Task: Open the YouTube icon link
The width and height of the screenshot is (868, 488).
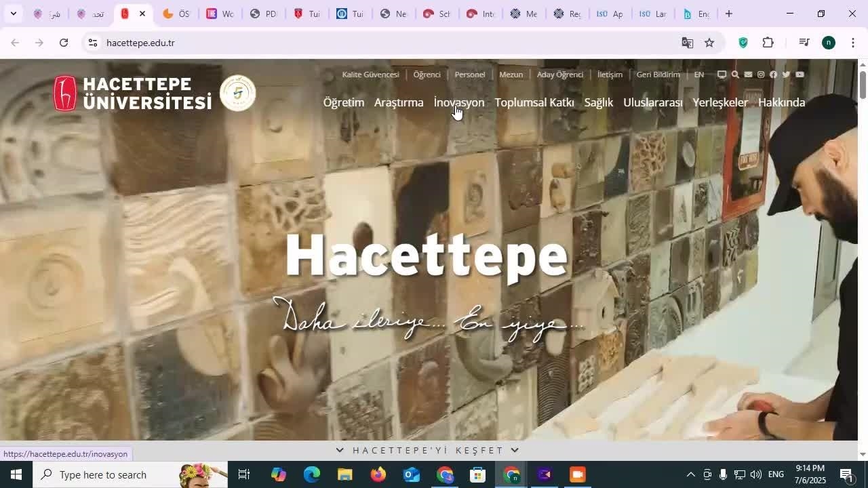Action: (x=800, y=75)
